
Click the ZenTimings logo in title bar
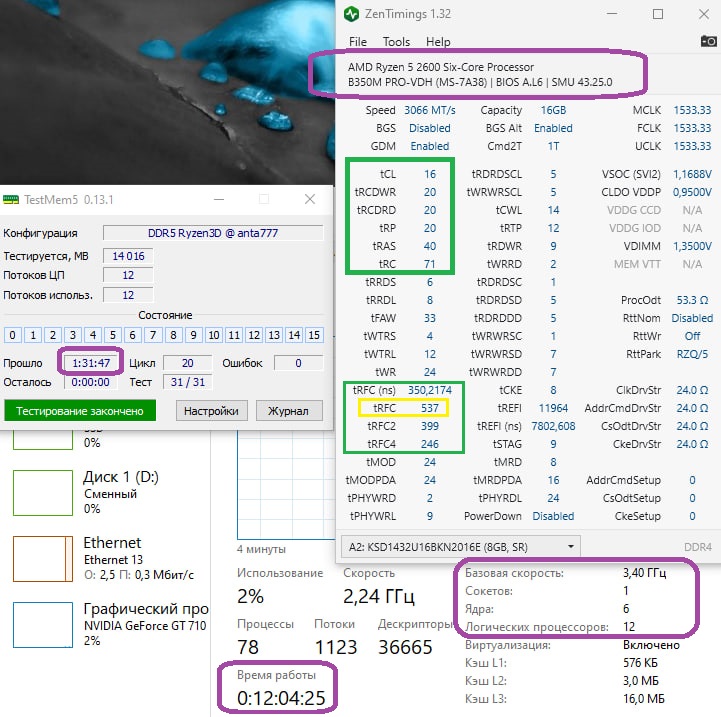pos(350,15)
